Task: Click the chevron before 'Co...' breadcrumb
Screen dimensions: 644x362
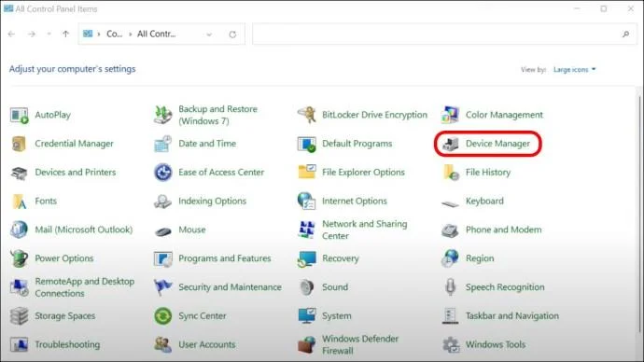Action: 99,35
